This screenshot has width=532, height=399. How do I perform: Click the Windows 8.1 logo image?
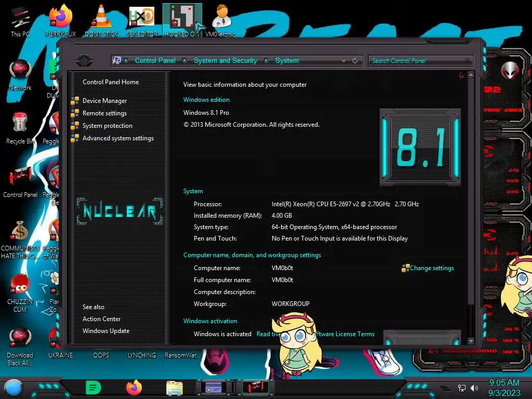[x=420, y=147]
